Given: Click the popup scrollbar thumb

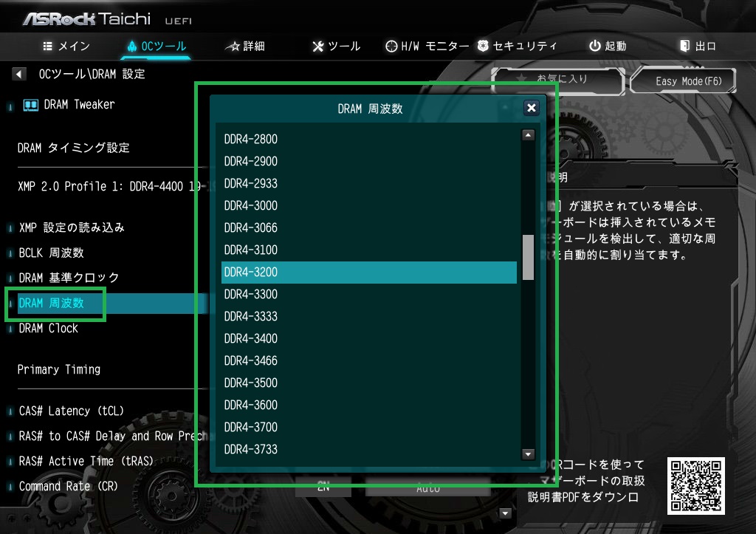Looking at the screenshot, I should tap(528, 257).
